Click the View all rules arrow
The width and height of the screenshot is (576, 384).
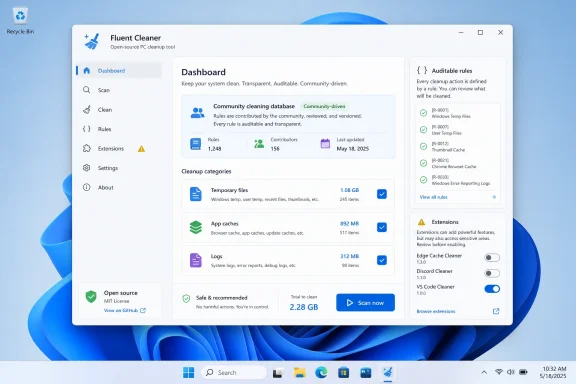[494, 197]
